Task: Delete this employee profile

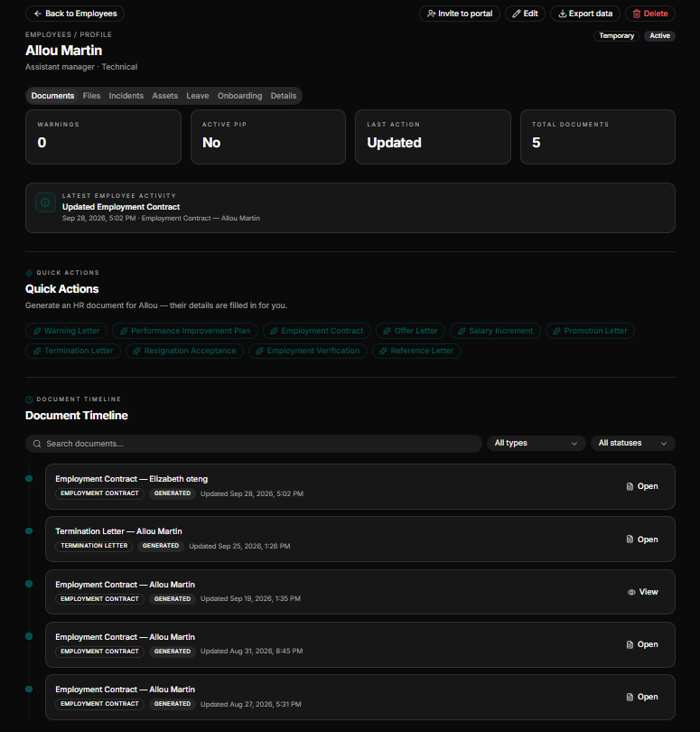Action: (x=650, y=14)
